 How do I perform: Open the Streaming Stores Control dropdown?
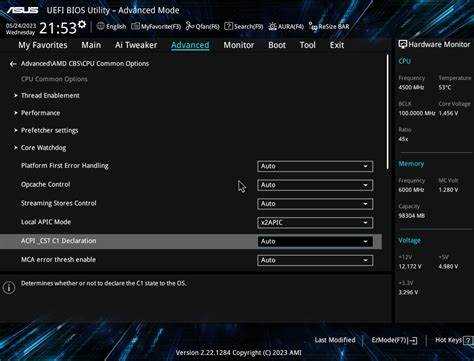(x=315, y=204)
